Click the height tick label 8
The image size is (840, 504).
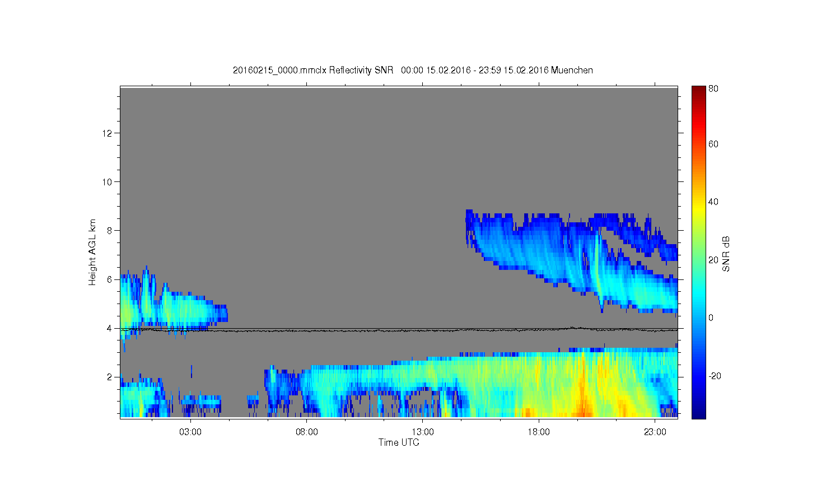110,230
